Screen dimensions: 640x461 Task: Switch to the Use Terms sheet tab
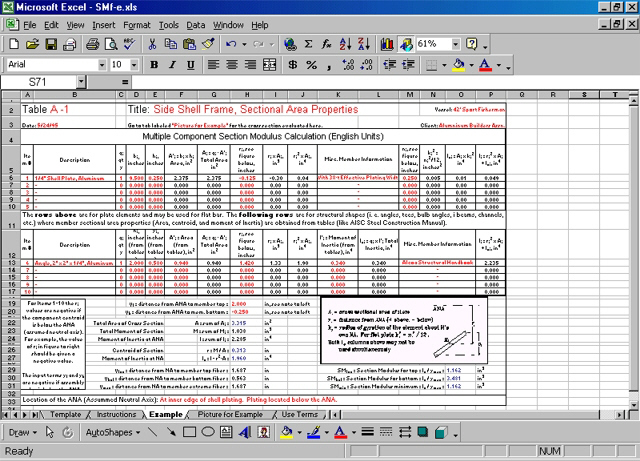coord(300,414)
